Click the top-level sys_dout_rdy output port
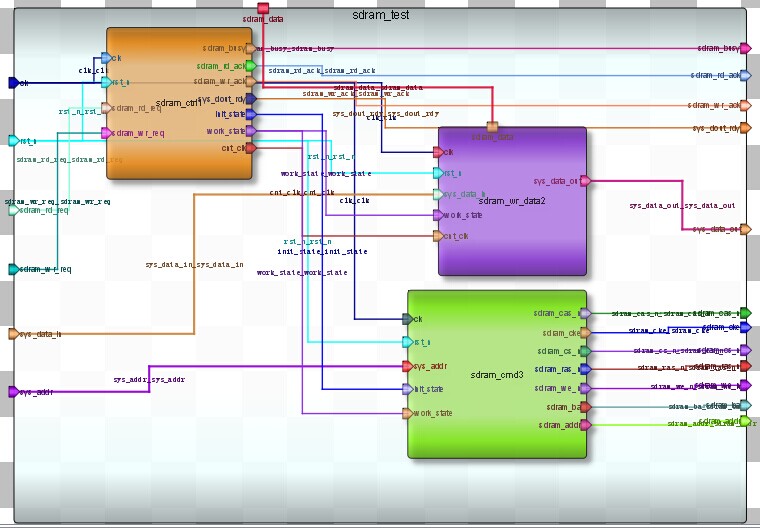Viewport: 760px width, 528px height. pos(745,128)
